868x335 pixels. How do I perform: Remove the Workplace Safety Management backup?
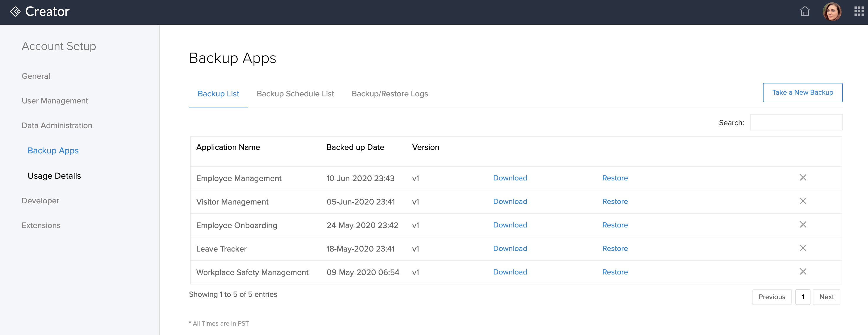coord(803,272)
